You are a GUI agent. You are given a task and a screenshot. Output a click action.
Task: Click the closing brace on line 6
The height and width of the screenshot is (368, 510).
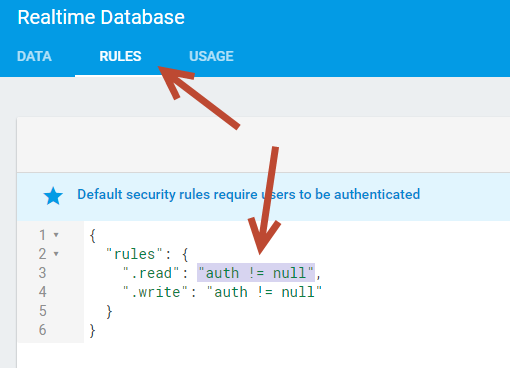pos(93,331)
